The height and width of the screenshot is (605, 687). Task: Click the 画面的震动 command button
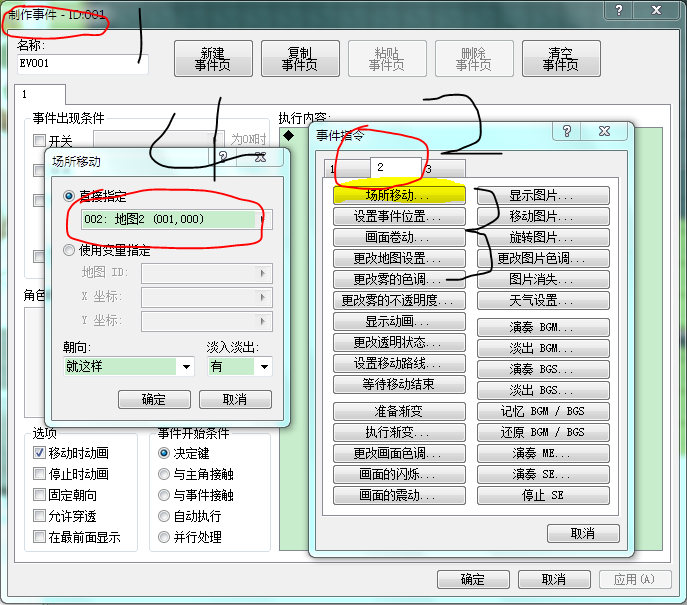tap(399, 495)
